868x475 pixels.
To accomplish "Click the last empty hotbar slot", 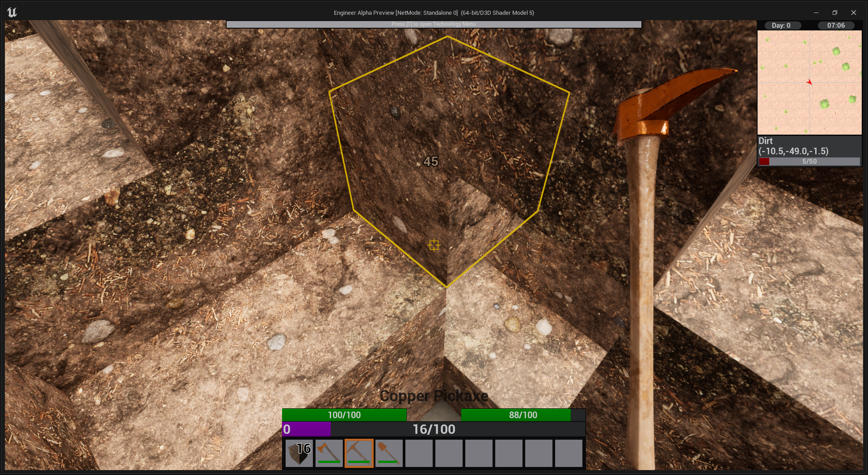I will pyautogui.click(x=569, y=453).
